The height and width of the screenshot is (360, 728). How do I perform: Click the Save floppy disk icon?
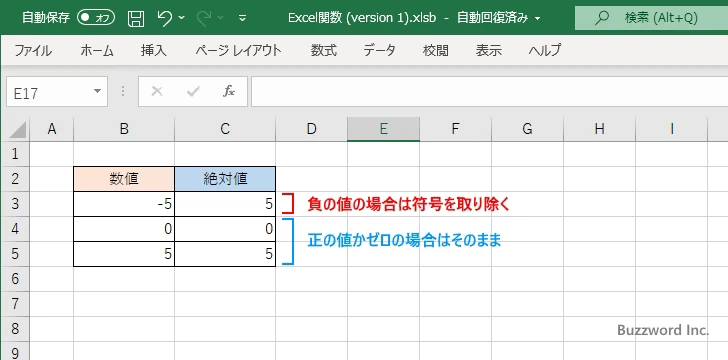click(136, 18)
